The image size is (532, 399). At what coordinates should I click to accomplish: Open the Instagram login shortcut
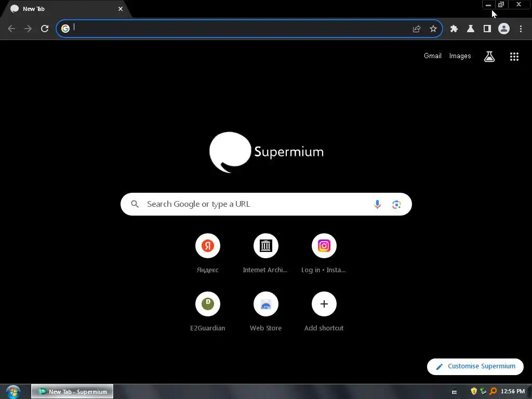(324, 253)
